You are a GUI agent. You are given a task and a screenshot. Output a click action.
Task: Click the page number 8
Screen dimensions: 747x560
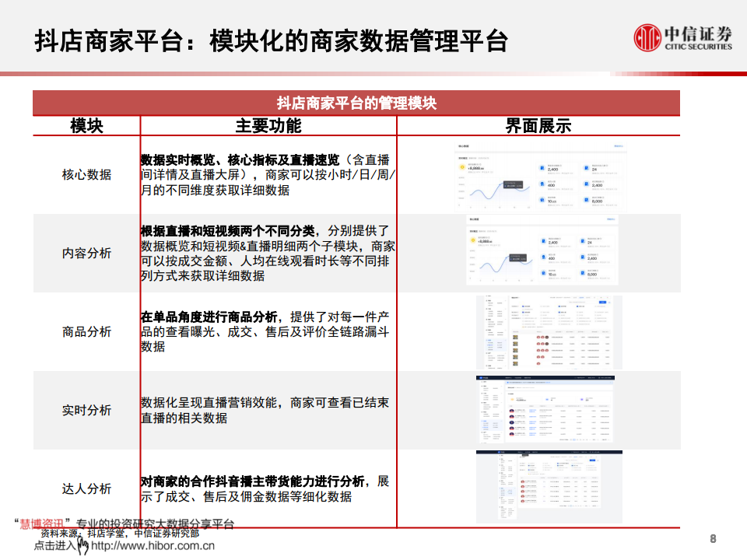click(x=714, y=538)
